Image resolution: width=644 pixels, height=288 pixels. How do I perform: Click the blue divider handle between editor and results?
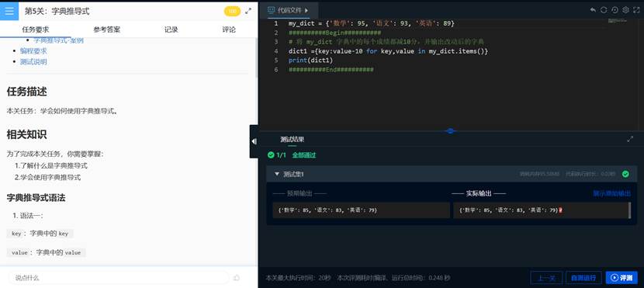(450, 130)
